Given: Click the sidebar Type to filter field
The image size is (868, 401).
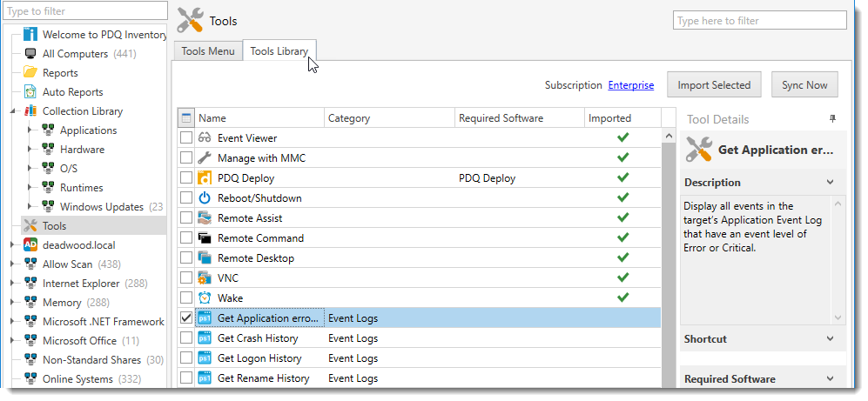Looking at the screenshot, I should click(x=84, y=10).
